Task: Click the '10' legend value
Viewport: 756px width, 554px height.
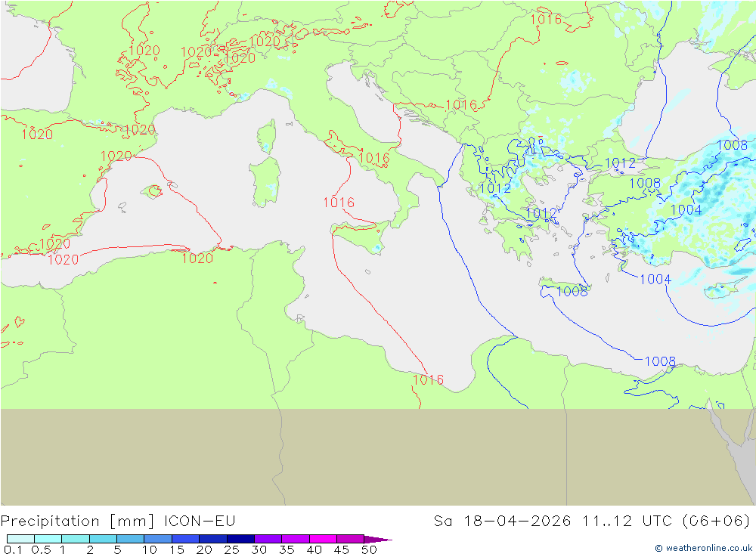Action: [x=150, y=549]
